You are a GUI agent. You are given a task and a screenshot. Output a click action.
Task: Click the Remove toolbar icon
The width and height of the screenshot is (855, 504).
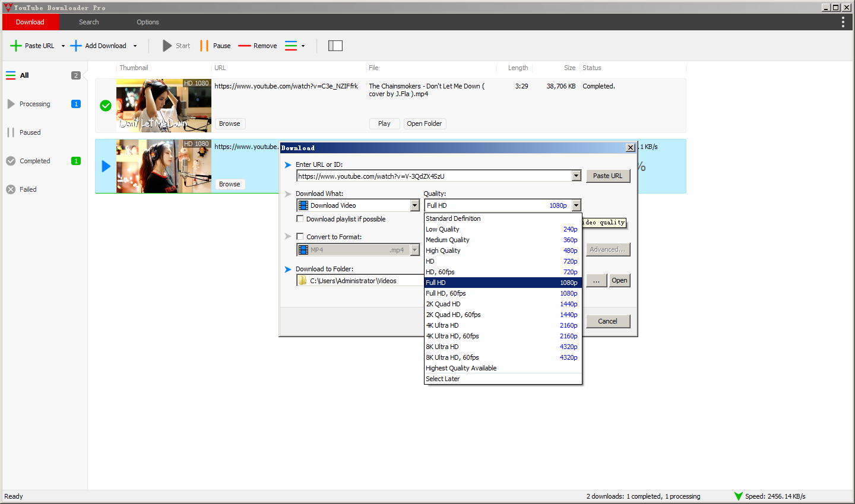point(244,46)
